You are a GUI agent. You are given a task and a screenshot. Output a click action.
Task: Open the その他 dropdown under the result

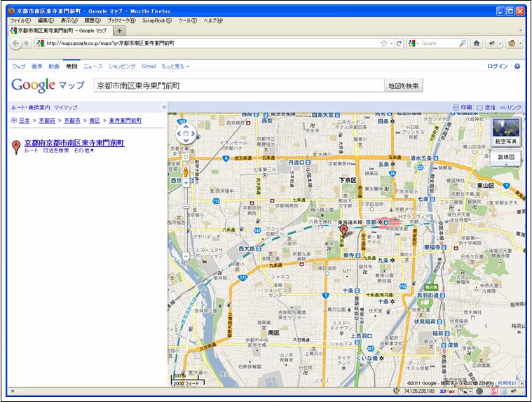pos(83,151)
